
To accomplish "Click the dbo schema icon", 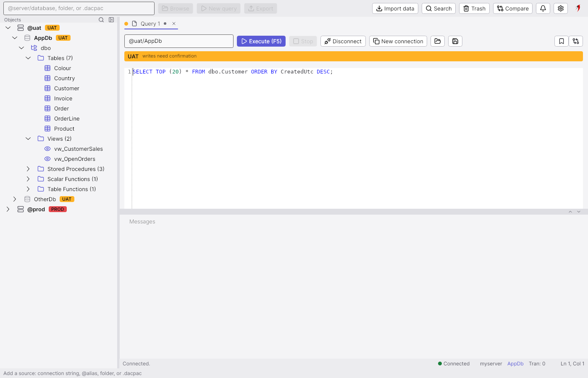I will 34,48.
